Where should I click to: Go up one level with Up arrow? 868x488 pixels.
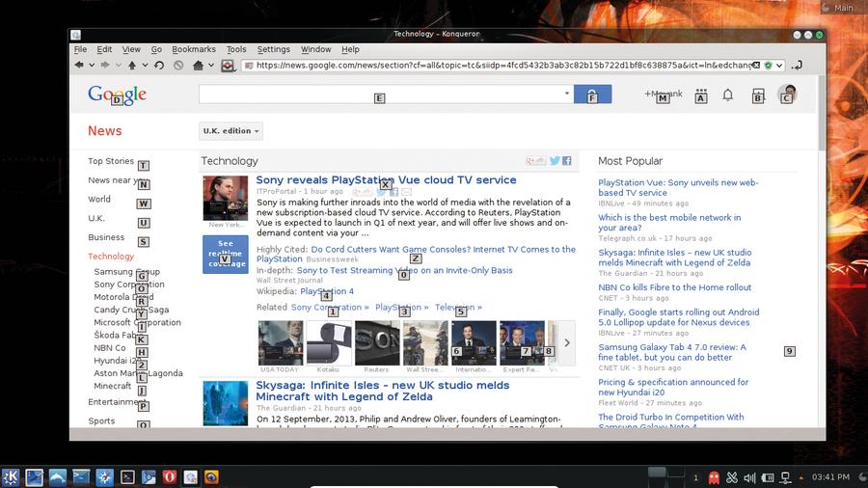point(132,66)
